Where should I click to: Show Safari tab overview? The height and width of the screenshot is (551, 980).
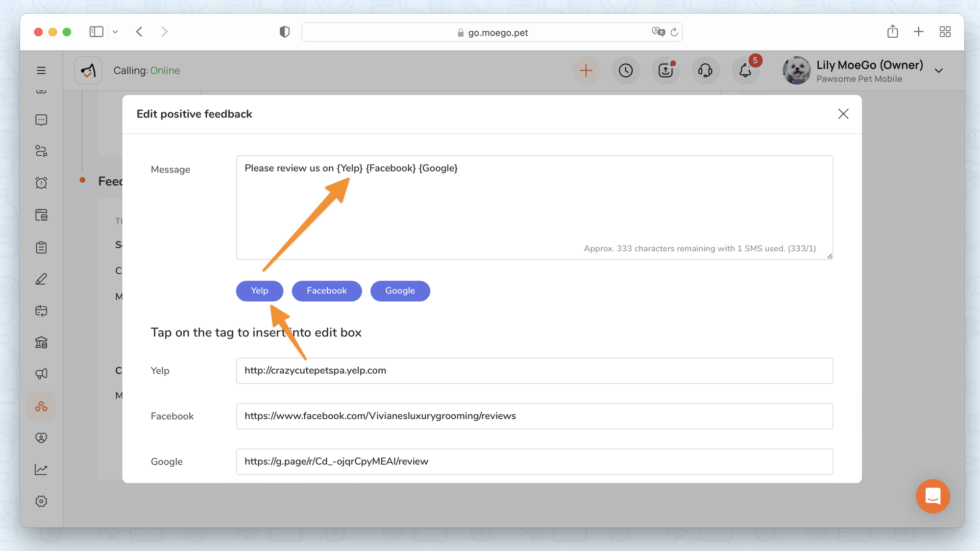click(945, 32)
